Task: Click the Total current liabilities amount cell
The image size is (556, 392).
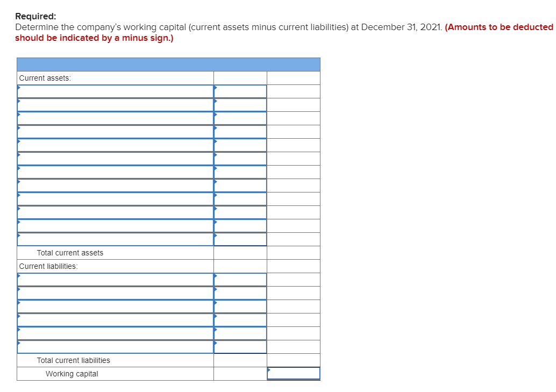Action: pyautogui.click(x=240, y=360)
